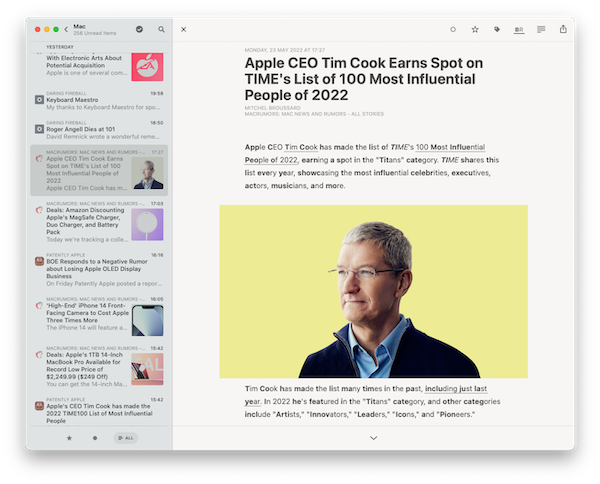The image size is (600, 484).
Task: Click MacRumors feed icon beside Amazon deals item
Action: [x=39, y=210]
